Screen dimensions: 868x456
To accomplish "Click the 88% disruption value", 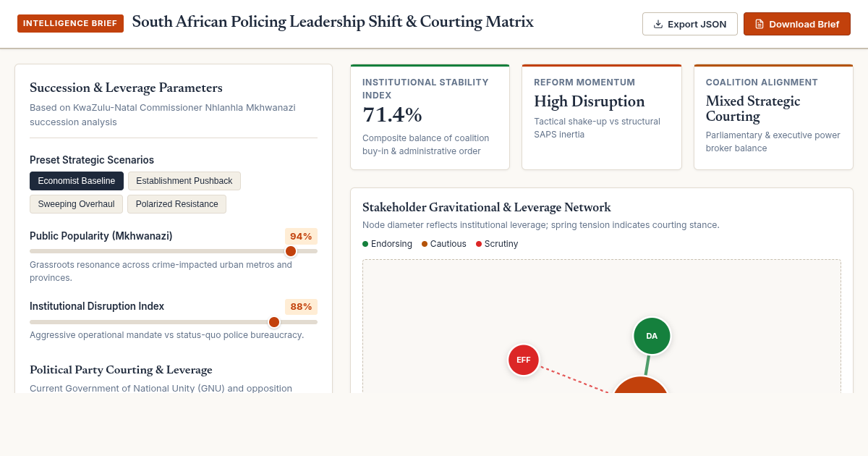I will click(x=301, y=306).
